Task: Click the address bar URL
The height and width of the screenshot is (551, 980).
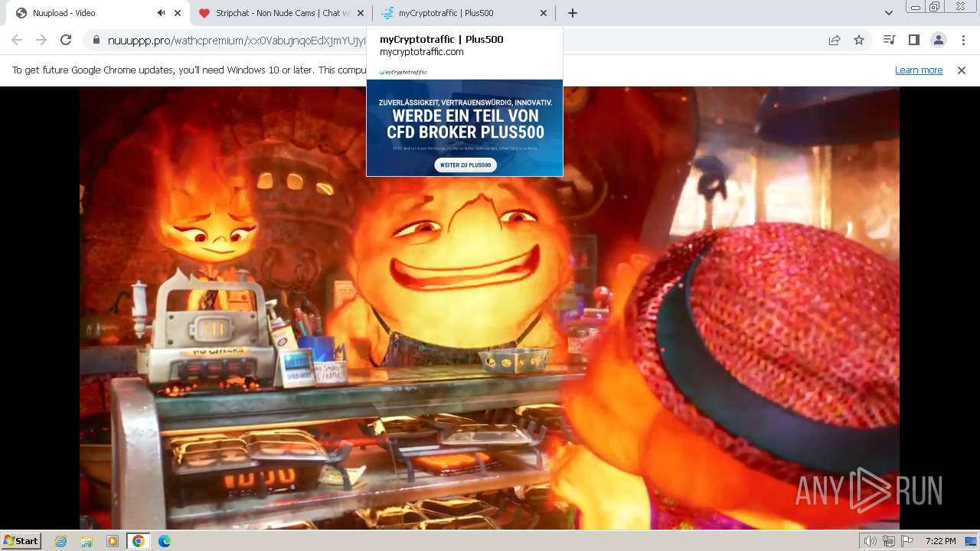Action: coord(237,41)
